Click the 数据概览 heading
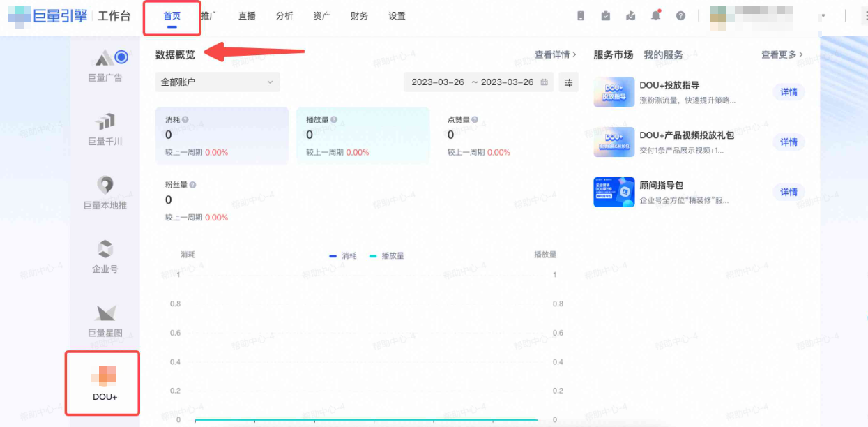This screenshot has width=868, height=427. click(x=175, y=54)
